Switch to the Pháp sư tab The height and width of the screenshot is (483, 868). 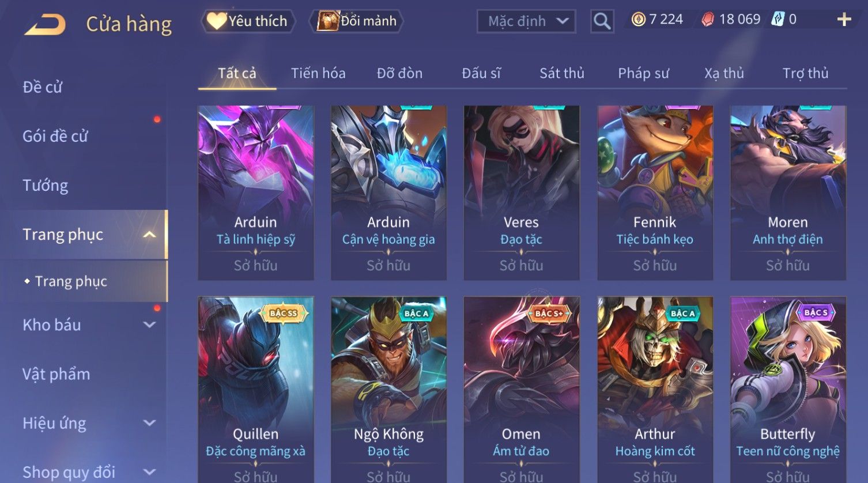point(643,73)
